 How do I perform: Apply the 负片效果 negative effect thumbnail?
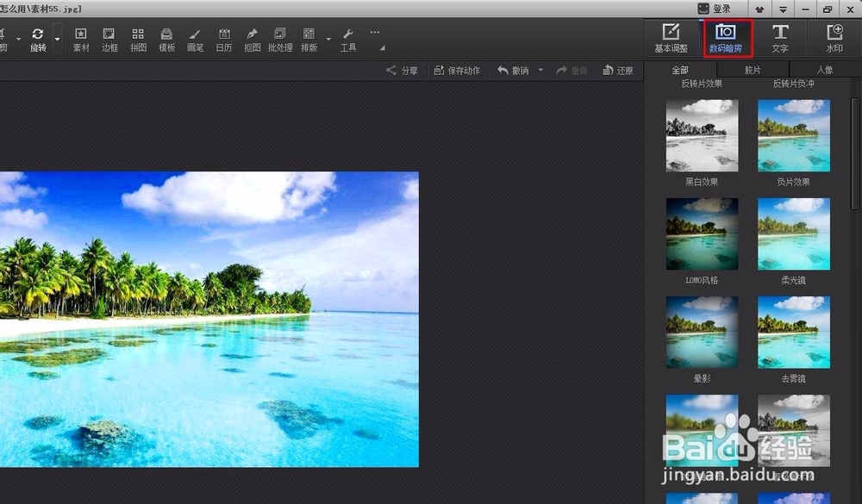tap(794, 135)
